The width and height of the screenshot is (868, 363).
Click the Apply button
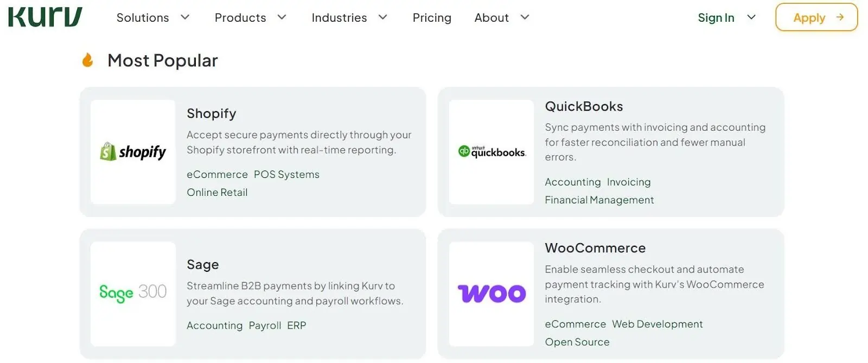816,17
